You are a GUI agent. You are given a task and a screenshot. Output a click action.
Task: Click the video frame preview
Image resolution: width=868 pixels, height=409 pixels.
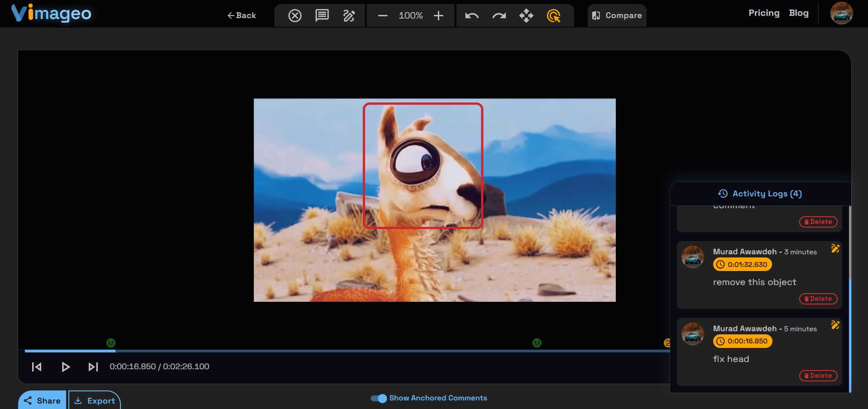(435, 200)
